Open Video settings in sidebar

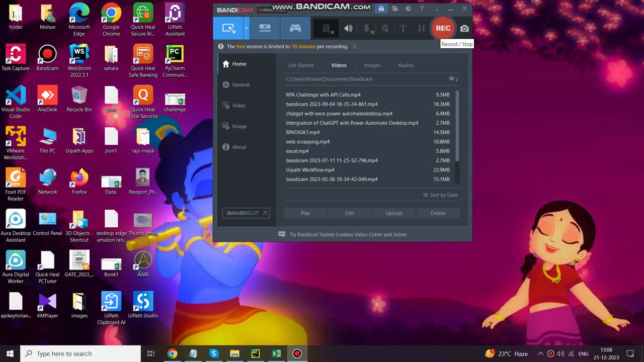point(247,106)
